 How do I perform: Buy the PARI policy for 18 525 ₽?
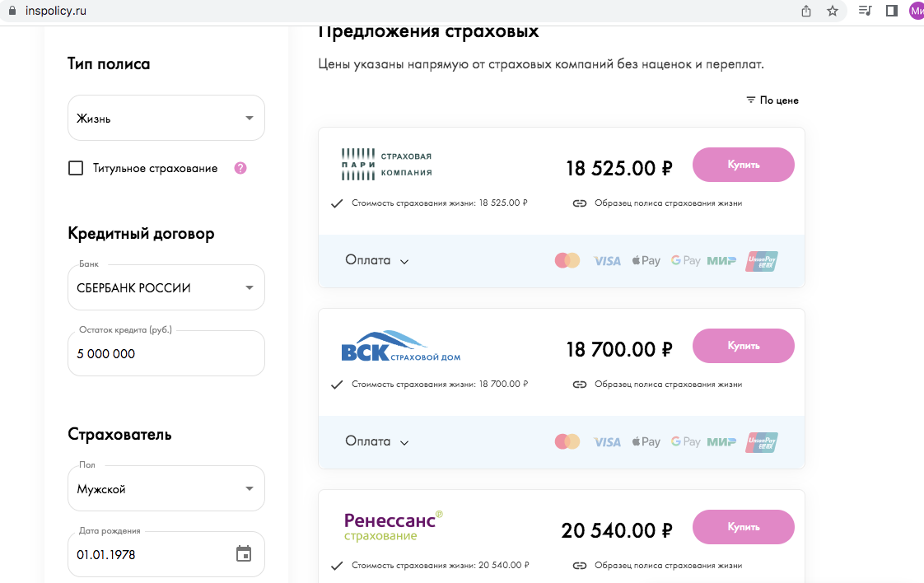[743, 165]
